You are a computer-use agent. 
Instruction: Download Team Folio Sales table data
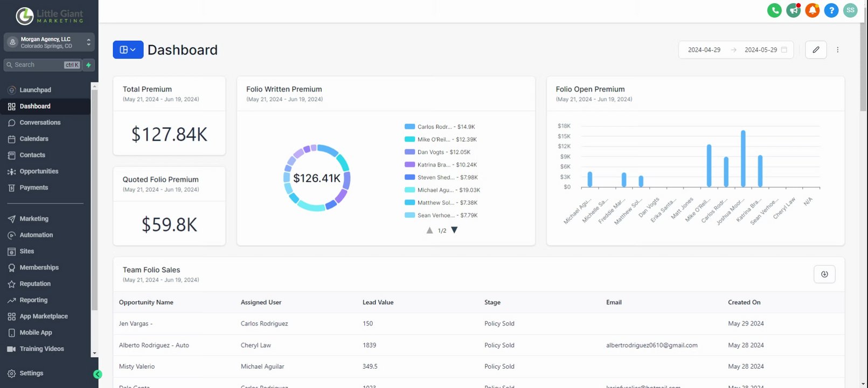[824, 274]
